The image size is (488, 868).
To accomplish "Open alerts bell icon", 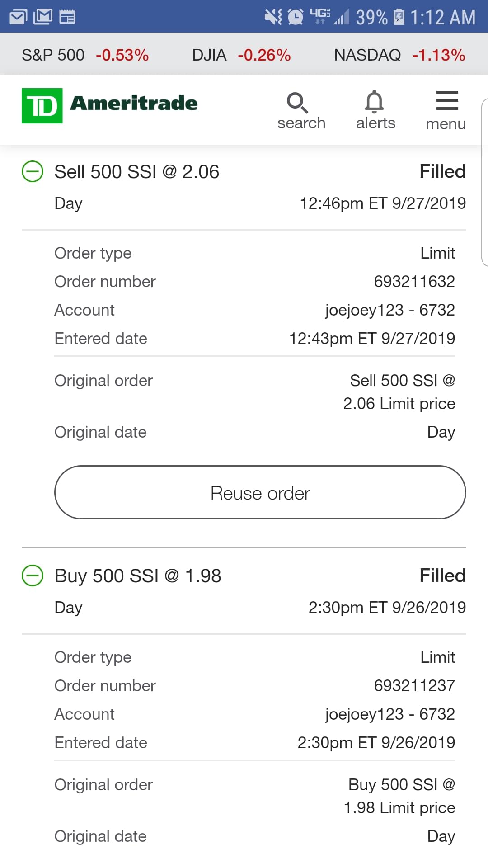I will pos(375,102).
